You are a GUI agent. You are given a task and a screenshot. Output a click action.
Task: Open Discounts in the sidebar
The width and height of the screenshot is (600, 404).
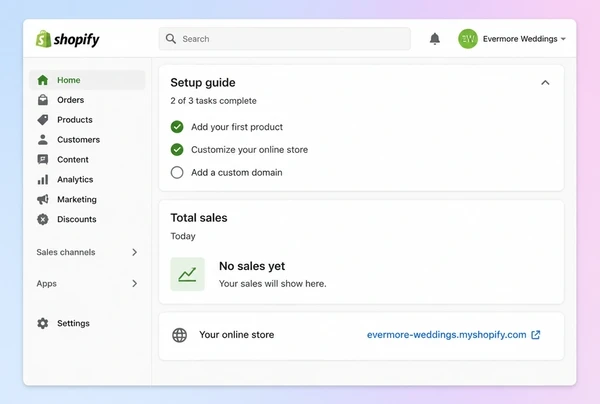87,219
